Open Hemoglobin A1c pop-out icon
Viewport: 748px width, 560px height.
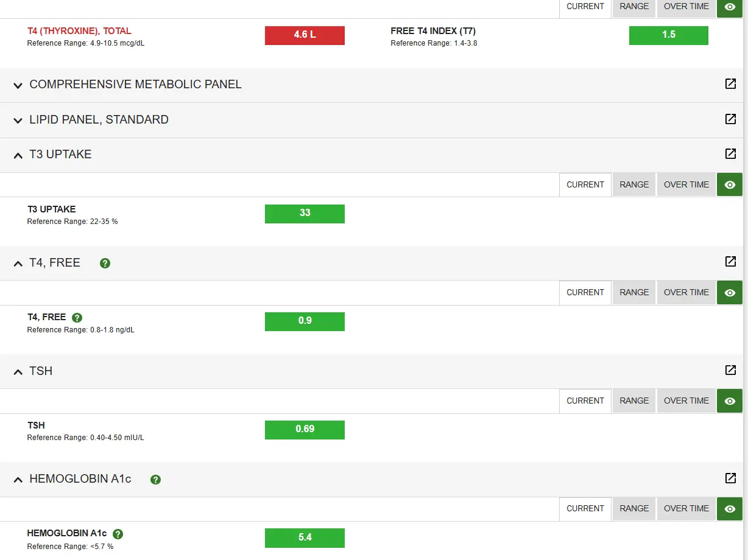point(730,478)
